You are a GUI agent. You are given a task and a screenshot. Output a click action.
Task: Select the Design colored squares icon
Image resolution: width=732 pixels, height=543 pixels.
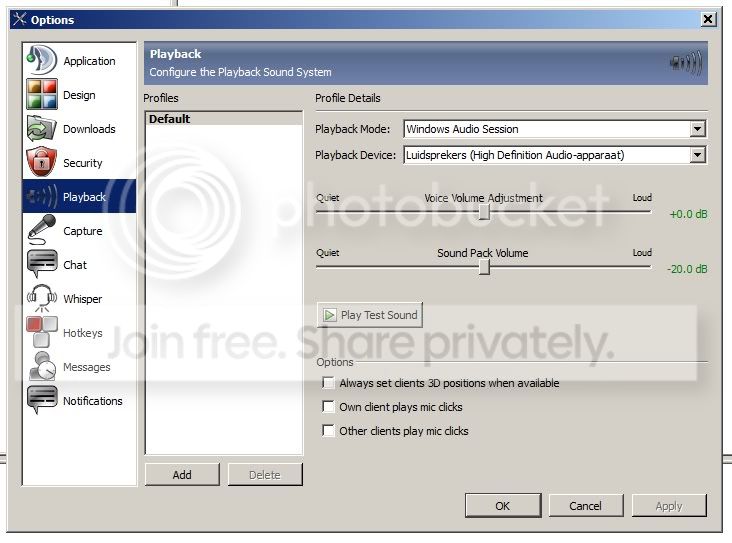42,95
